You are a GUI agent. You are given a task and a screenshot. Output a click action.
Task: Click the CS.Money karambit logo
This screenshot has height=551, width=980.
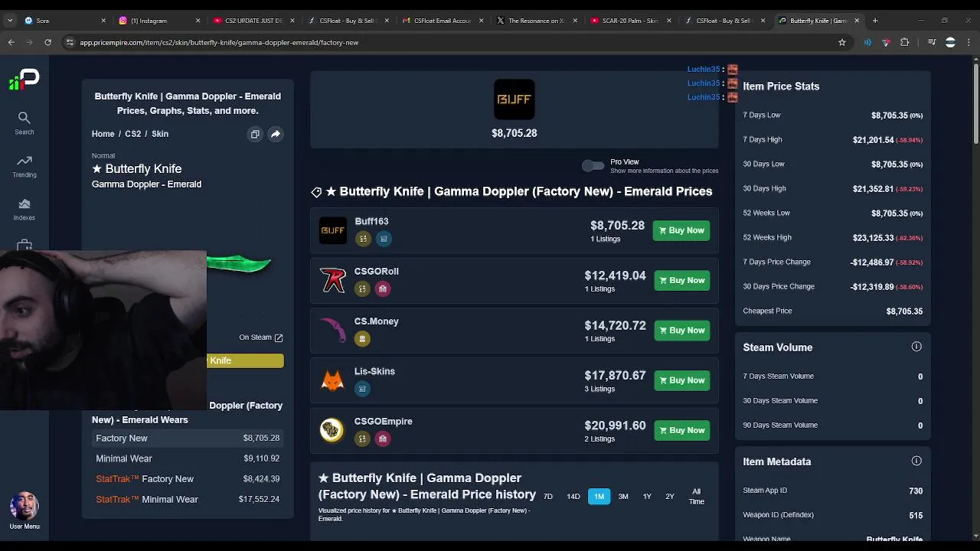(333, 330)
